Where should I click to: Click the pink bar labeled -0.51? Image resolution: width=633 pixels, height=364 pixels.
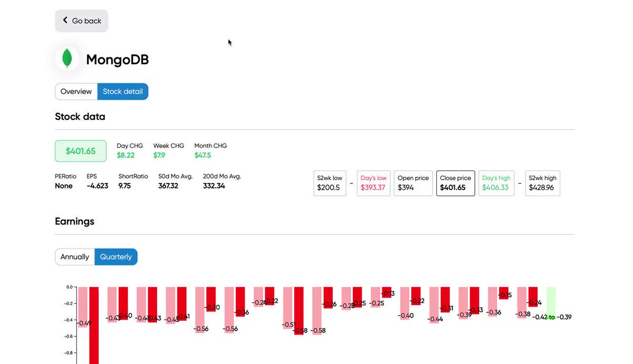pos(288,308)
